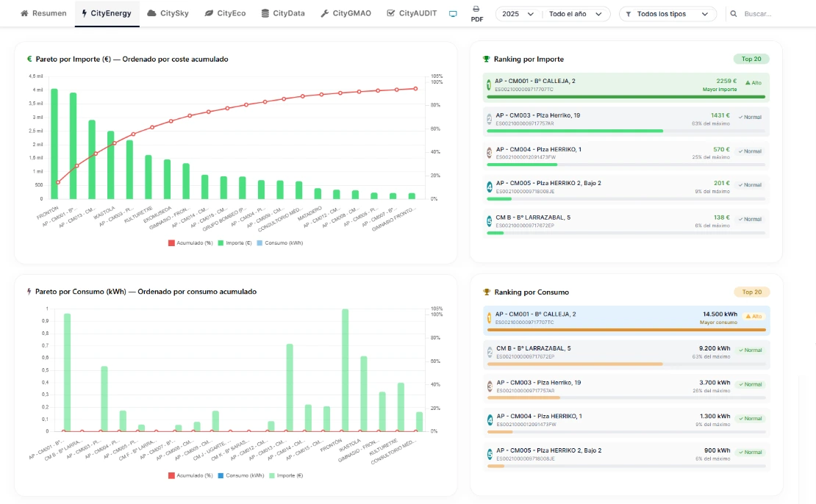This screenshot has width=816, height=504.
Task: Click the house icon on the Resumen tab
Action: point(24,13)
